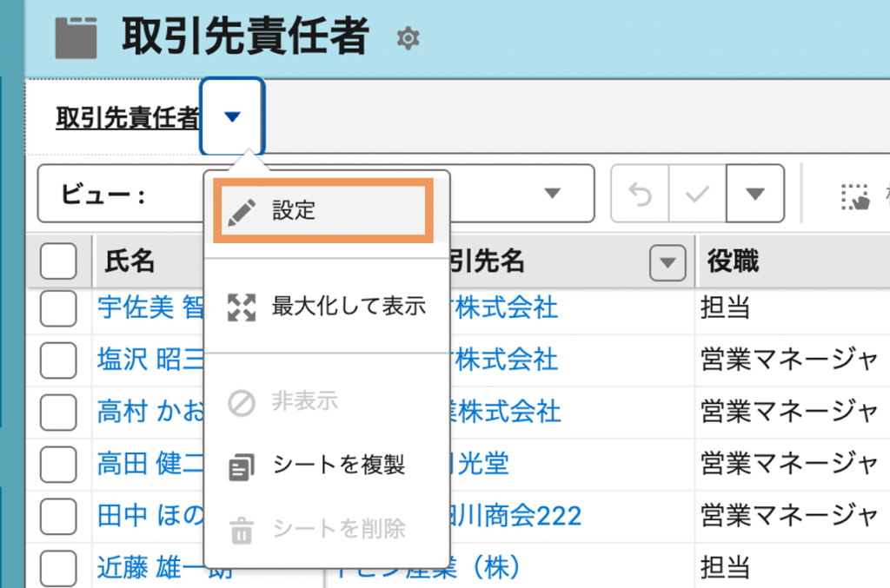This screenshot has height=588, width=890.
Task: Choose シートを複製 from the menu
Action: (x=338, y=465)
